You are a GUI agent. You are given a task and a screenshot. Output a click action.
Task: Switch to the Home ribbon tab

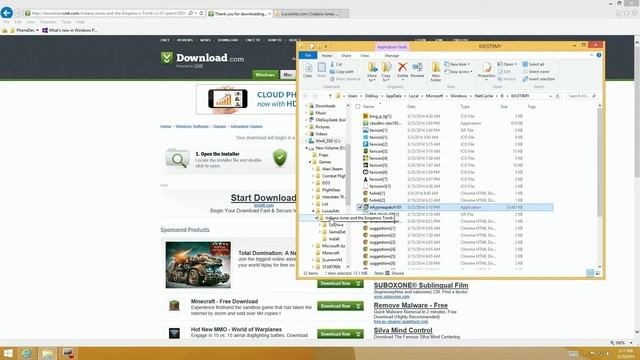tap(327, 56)
